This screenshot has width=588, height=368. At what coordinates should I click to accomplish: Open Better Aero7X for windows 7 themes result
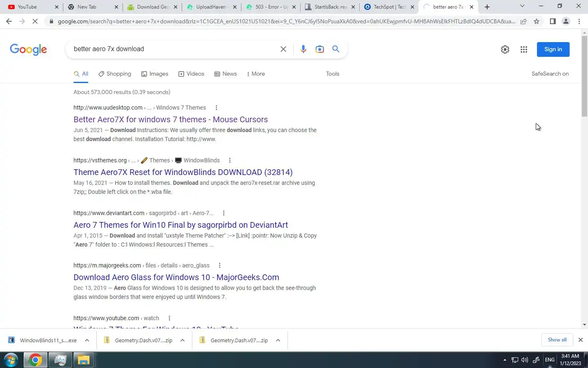pos(171,119)
